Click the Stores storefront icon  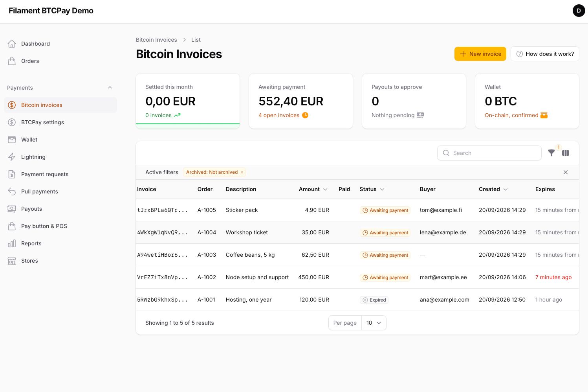[x=12, y=261]
